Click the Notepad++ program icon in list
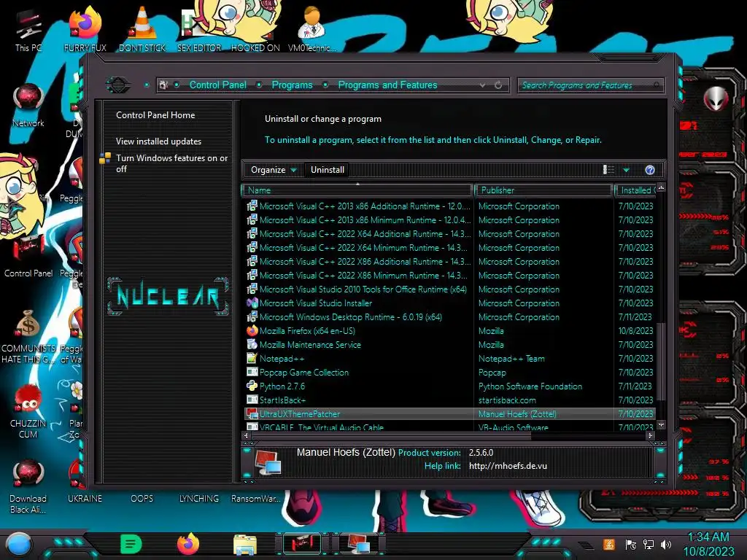747x560 pixels. coord(252,358)
